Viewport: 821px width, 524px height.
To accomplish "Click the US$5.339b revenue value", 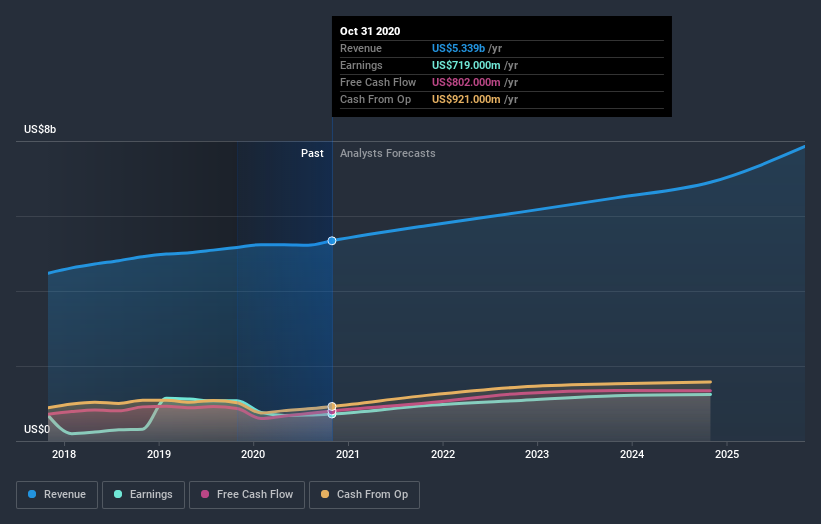I will tap(458, 48).
